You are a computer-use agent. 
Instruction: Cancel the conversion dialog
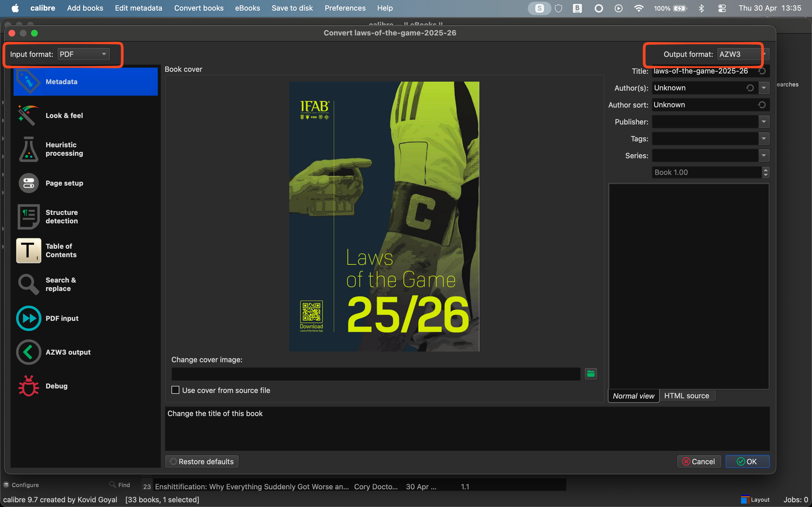[699, 461]
